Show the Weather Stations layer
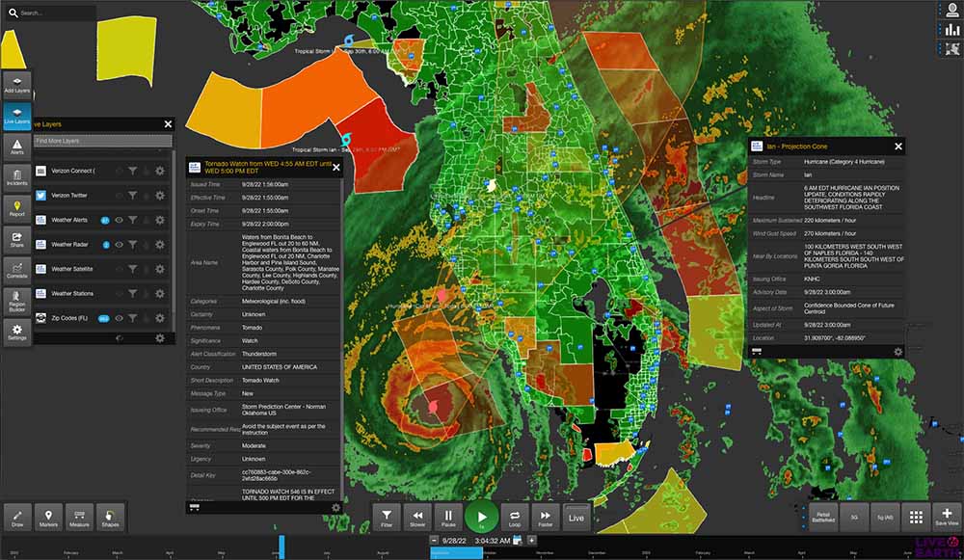 [119, 294]
